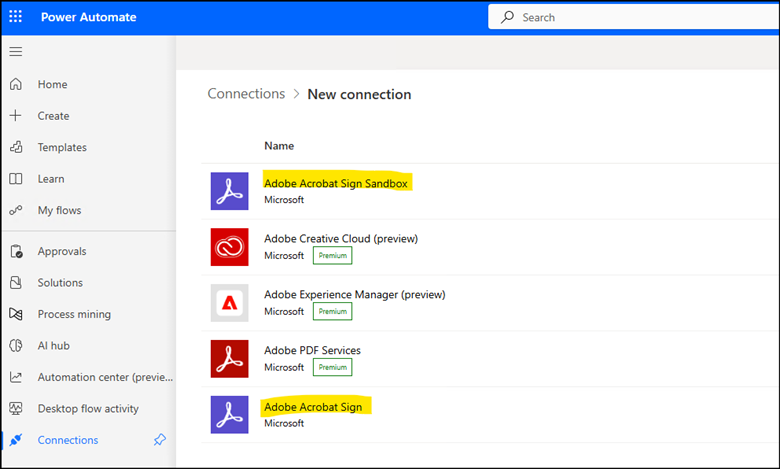The image size is (780, 469).
Task: Collapse the navigation hamburger menu
Action: pyautogui.click(x=16, y=51)
